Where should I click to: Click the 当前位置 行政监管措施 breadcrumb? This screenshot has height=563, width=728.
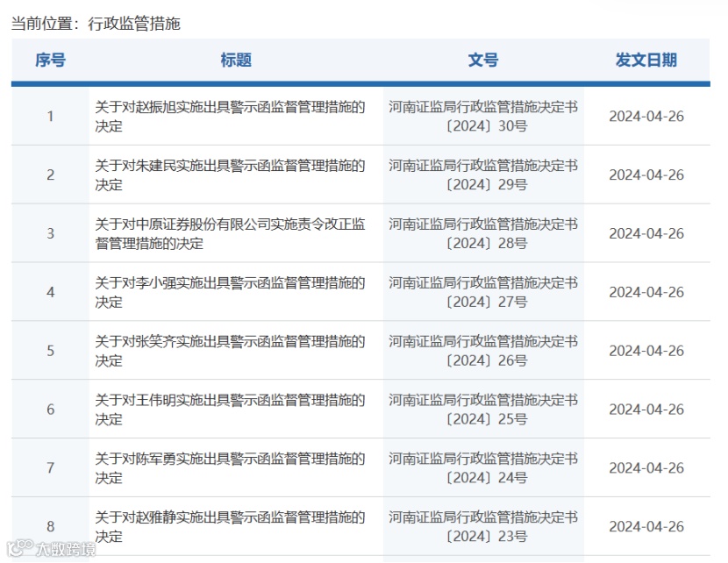[x=96, y=23]
